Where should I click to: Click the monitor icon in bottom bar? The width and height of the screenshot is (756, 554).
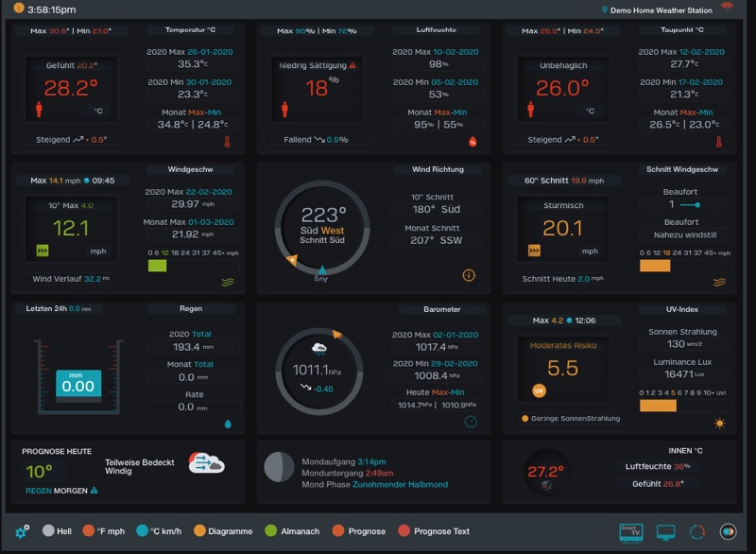tap(665, 532)
